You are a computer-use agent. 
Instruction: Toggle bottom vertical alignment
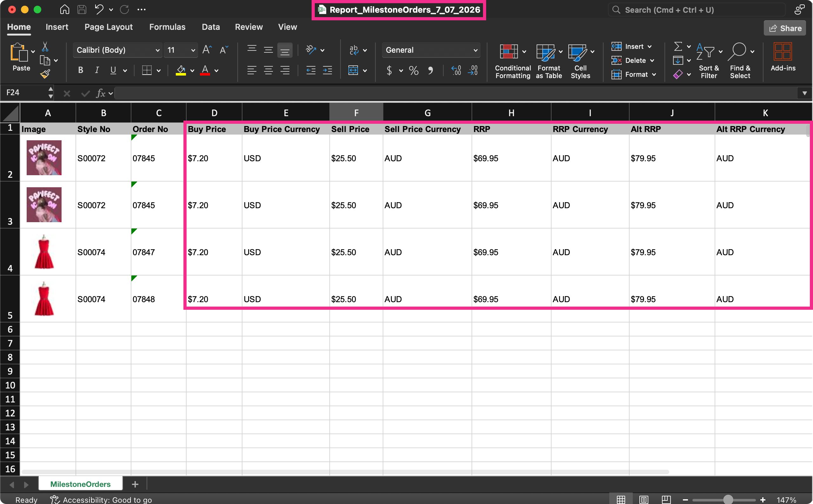click(285, 50)
